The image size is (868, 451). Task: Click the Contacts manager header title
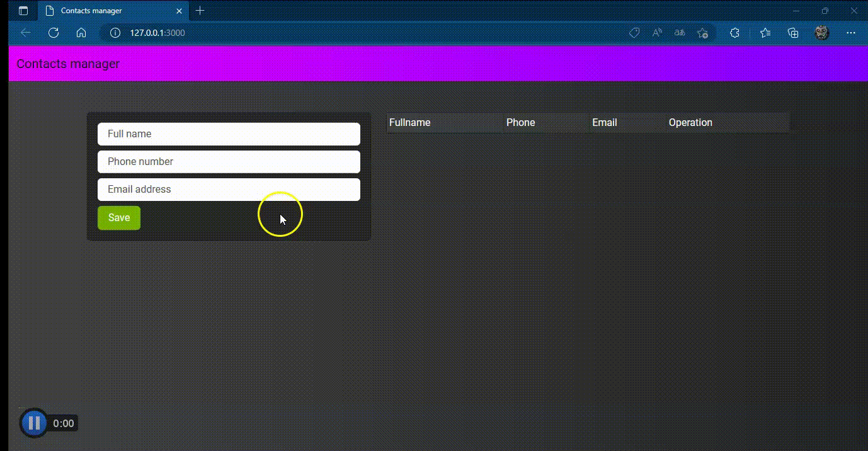(68, 64)
